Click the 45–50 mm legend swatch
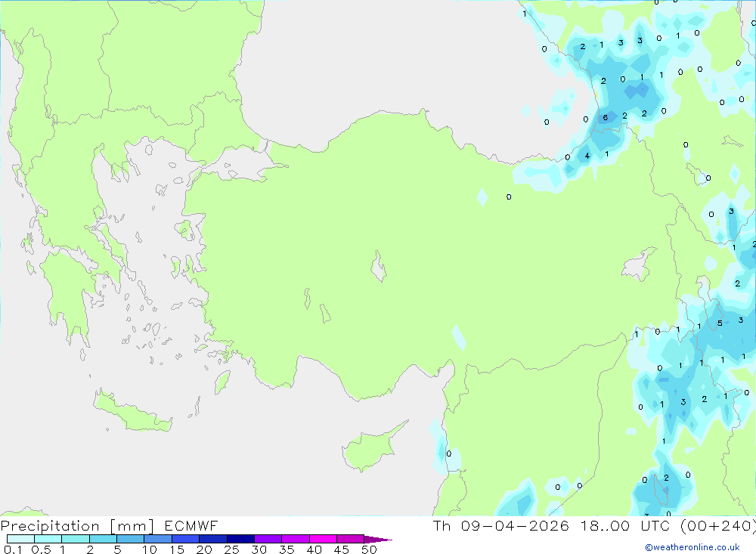Screen dimensions: 756x554 point(351,539)
